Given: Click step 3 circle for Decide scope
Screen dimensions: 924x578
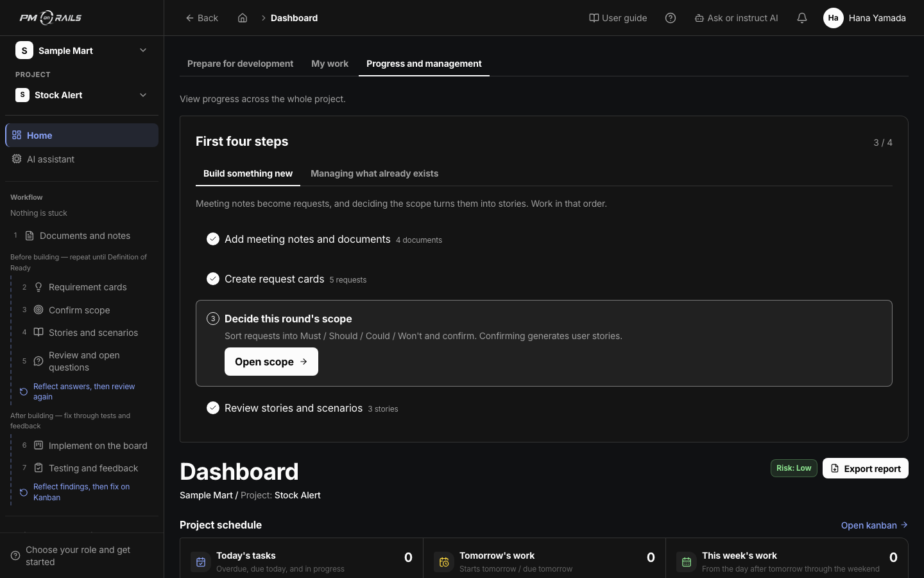Looking at the screenshot, I should point(213,319).
